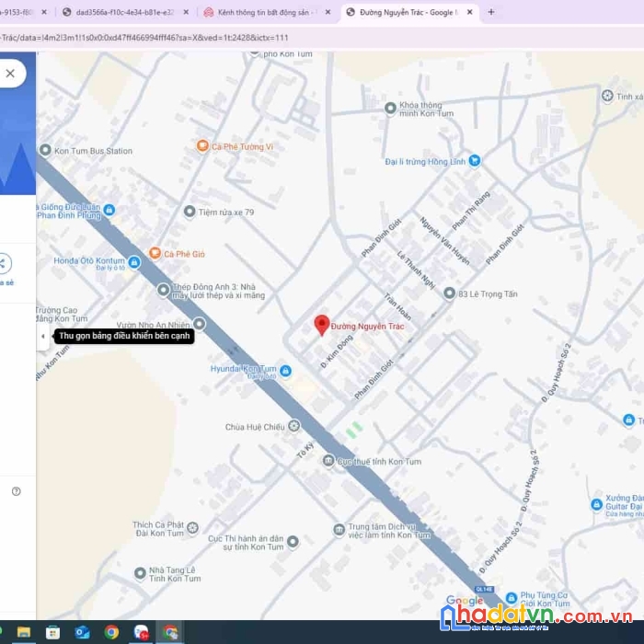Click the red Đường Nguyễn Trác location pin
The height and width of the screenshot is (644, 644).
pyautogui.click(x=322, y=325)
